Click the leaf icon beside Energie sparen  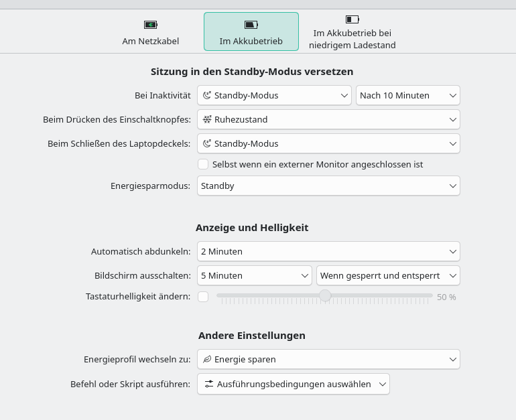207,359
